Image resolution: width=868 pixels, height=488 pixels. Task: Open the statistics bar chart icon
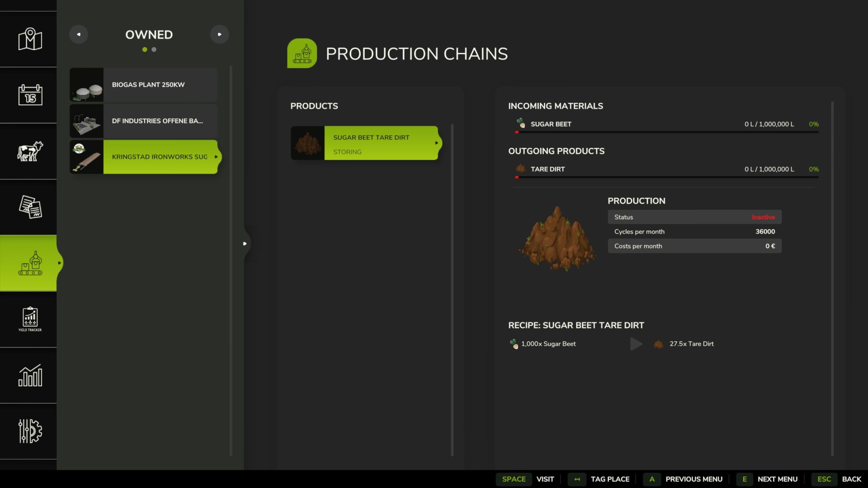30,375
